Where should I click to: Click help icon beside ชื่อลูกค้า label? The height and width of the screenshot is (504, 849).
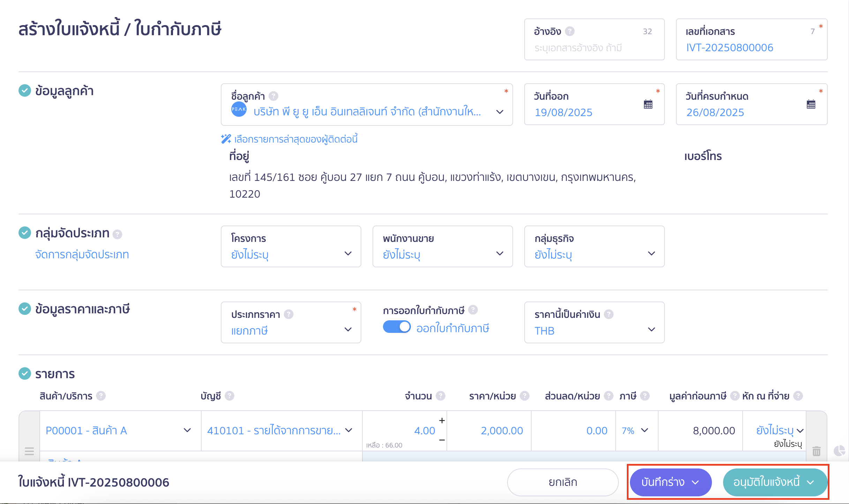click(x=273, y=96)
